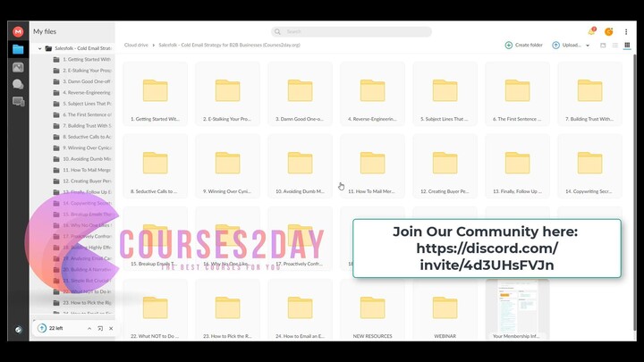
Task: Open the three-dot more options menu
Action: 628,31
